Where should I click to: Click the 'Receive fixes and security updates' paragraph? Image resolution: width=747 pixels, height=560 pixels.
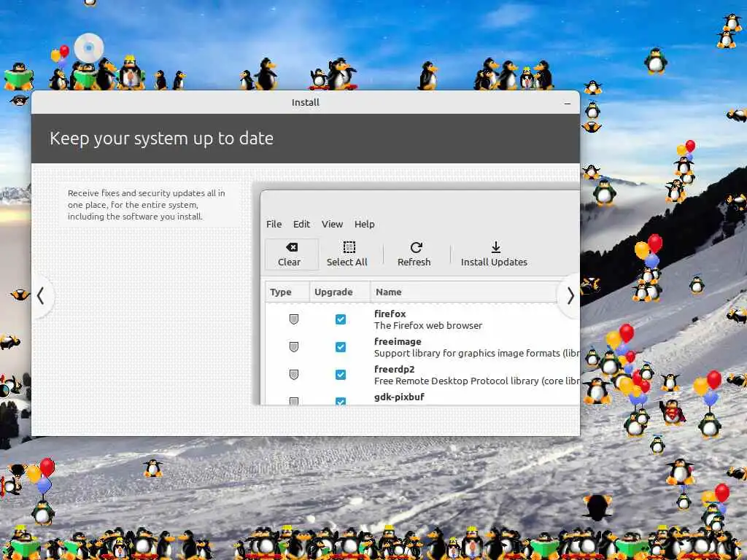(x=146, y=205)
